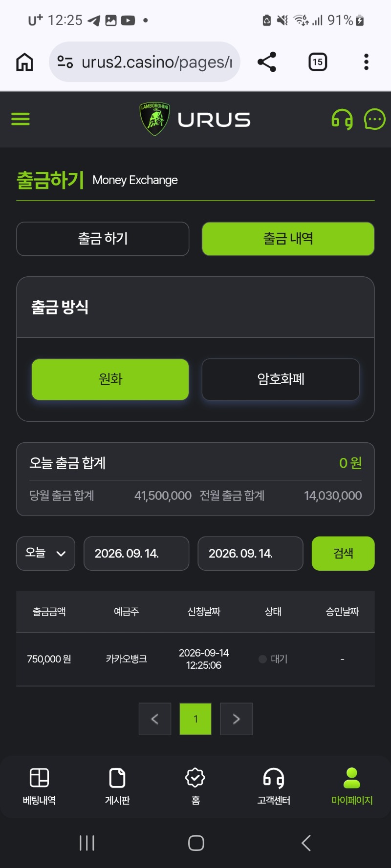Tap the headset customer support icon in header
Image resolution: width=391 pixels, height=868 pixels.
point(342,120)
